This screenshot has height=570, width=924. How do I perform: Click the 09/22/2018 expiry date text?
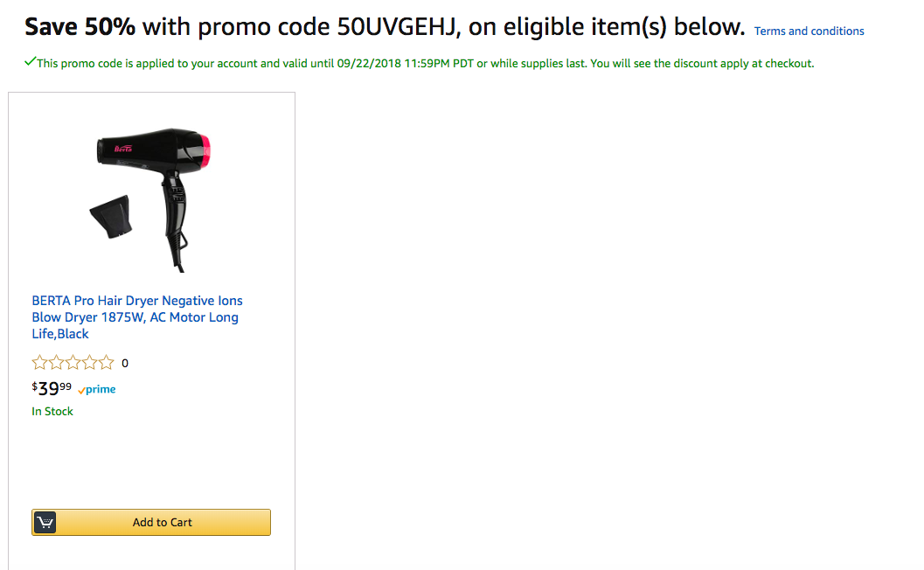[367, 64]
